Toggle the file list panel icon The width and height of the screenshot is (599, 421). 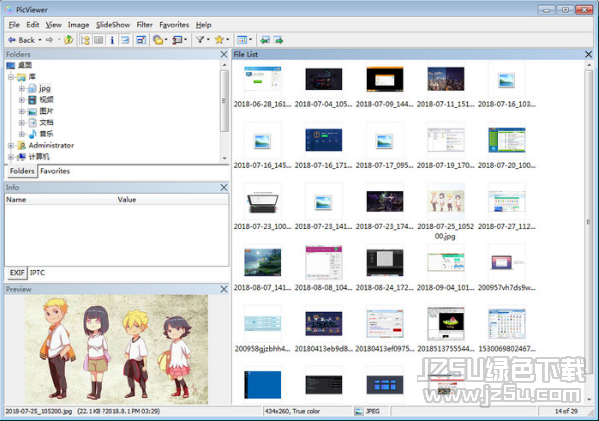[99, 40]
